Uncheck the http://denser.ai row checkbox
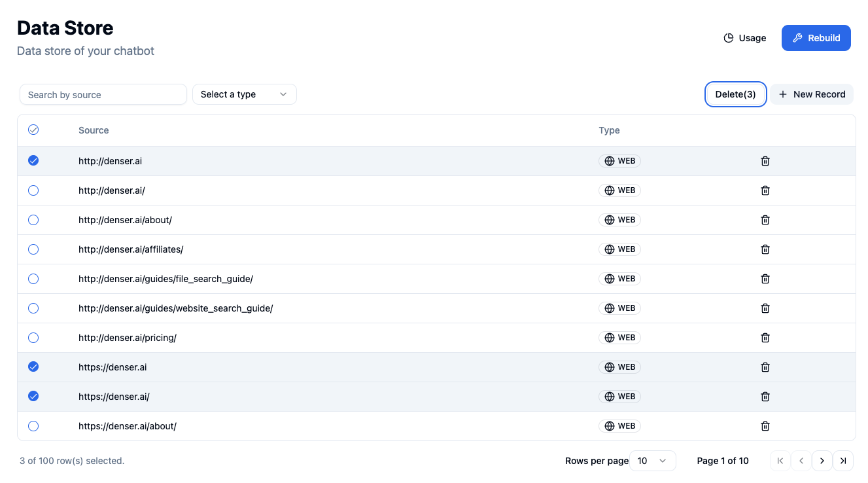This screenshot has height=483, width=868. (x=33, y=160)
